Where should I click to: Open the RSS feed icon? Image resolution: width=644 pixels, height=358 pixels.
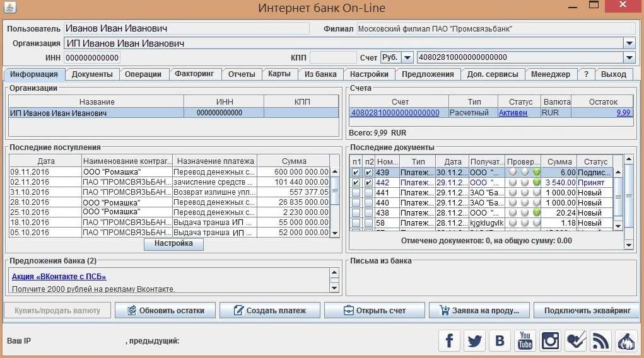tap(601, 340)
